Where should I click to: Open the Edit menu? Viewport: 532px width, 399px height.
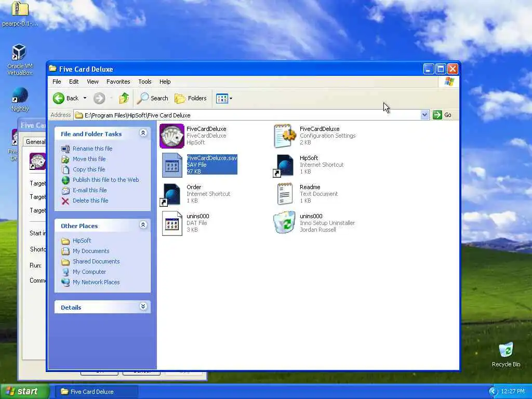click(x=74, y=82)
